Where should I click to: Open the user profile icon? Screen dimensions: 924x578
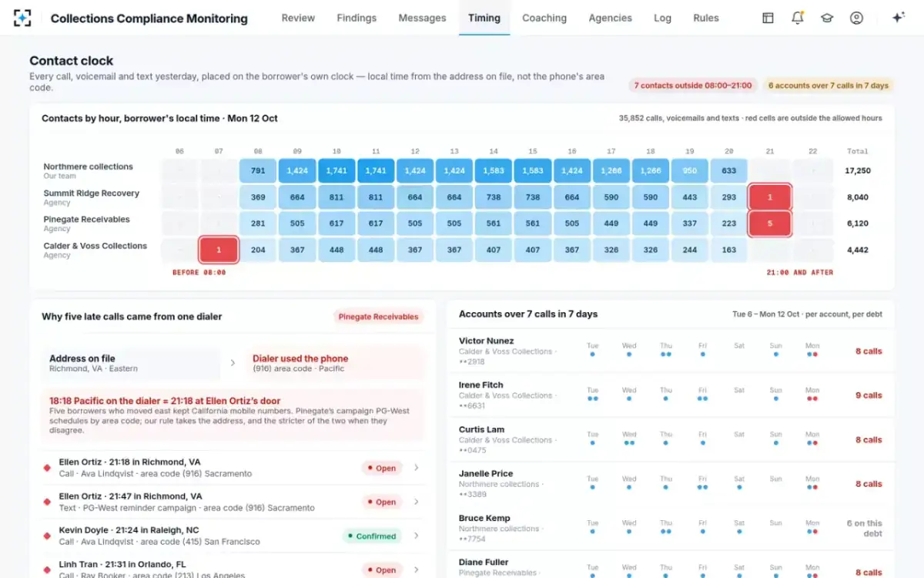point(856,18)
